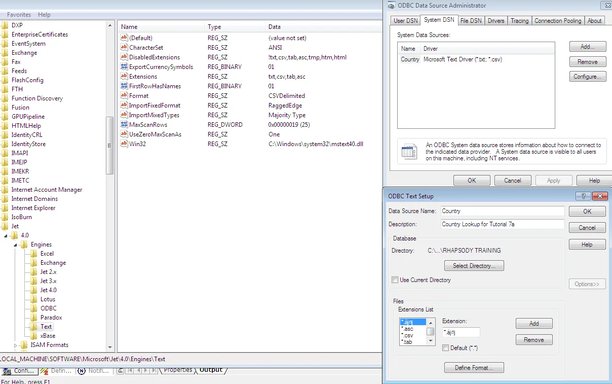Click the Define Format... button
This screenshot has height=384, width=612.
pyautogui.click(x=474, y=368)
